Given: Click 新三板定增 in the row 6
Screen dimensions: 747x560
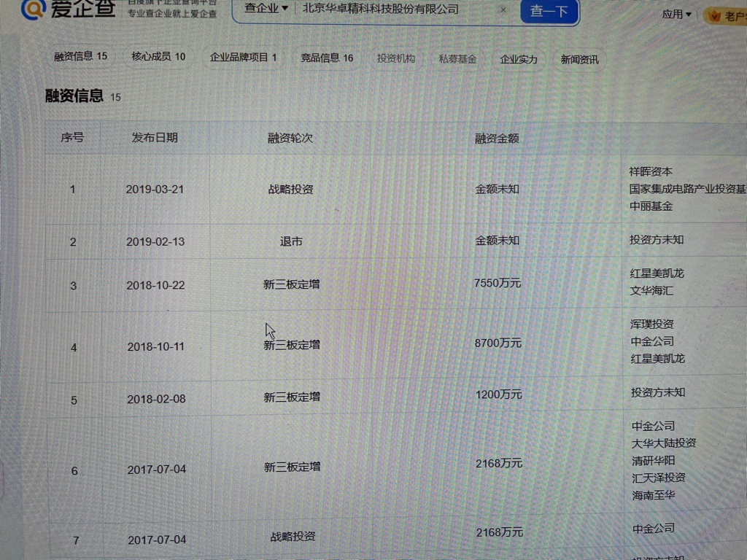Looking at the screenshot, I should pos(292,467).
